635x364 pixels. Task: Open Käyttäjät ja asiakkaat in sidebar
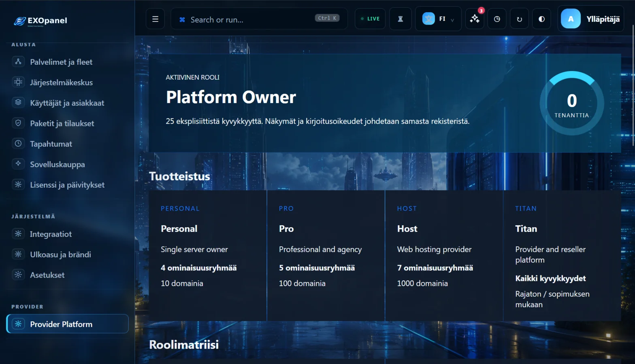click(67, 103)
